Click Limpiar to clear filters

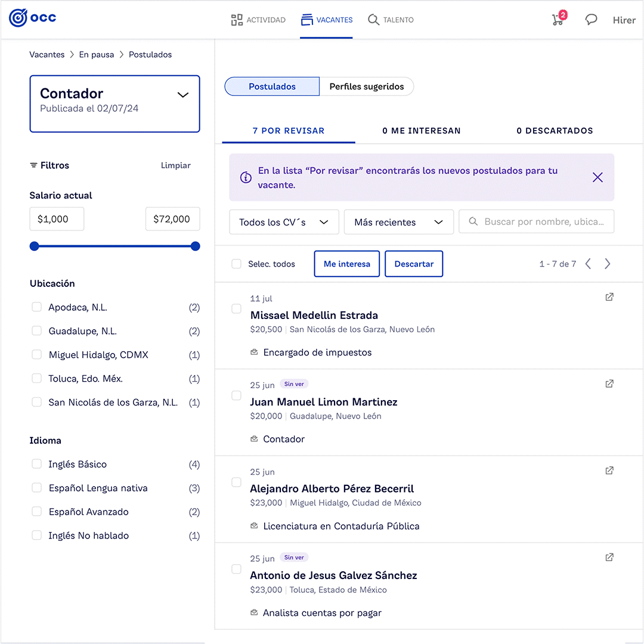click(176, 165)
